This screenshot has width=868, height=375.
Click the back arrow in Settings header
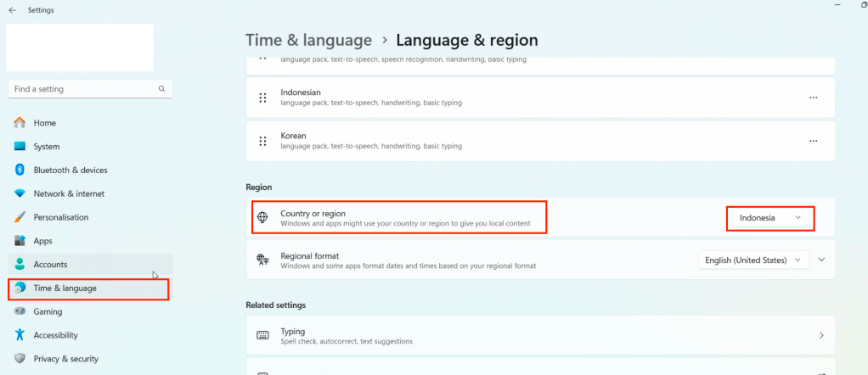[12, 10]
